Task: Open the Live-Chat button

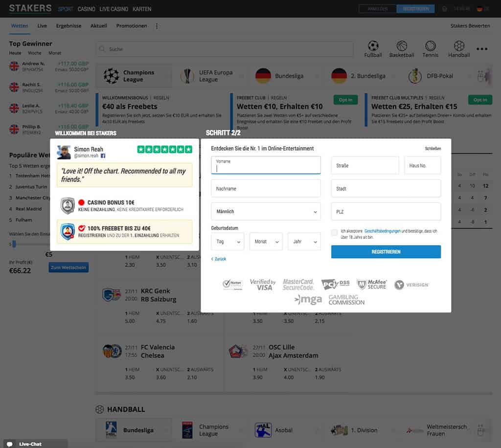Action: (35, 444)
